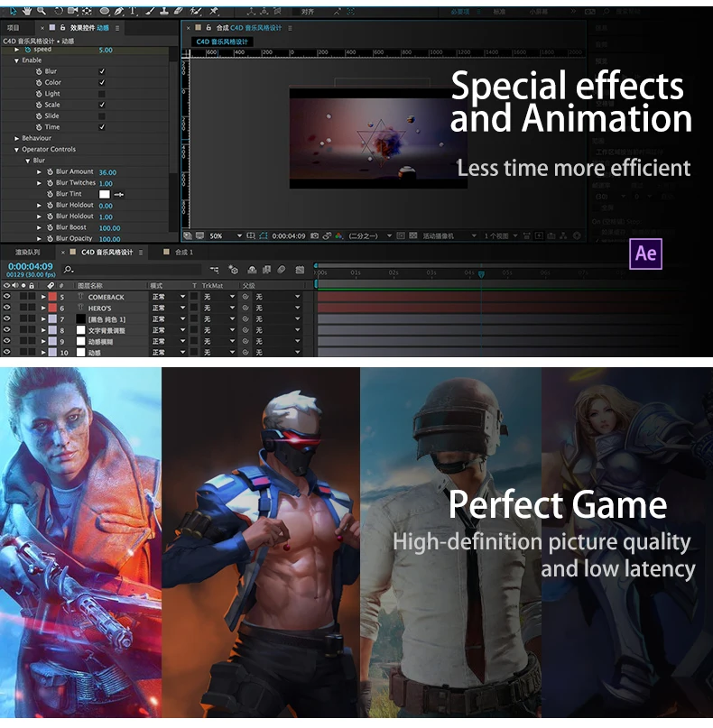Expand the COMEBACK layer properties

pyautogui.click(x=43, y=297)
